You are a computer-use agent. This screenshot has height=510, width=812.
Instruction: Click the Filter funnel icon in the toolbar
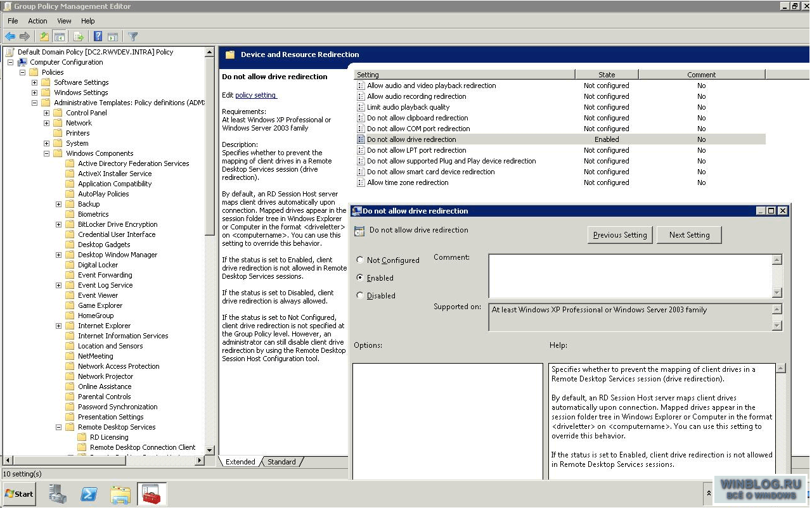point(133,37)
